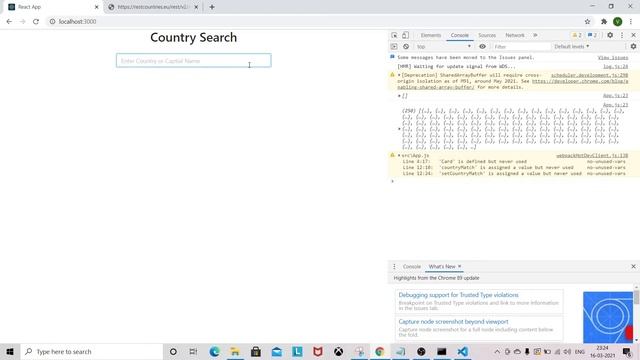
Task: Open the Xbox app from taskbar
Action: (x=338, y=351)
